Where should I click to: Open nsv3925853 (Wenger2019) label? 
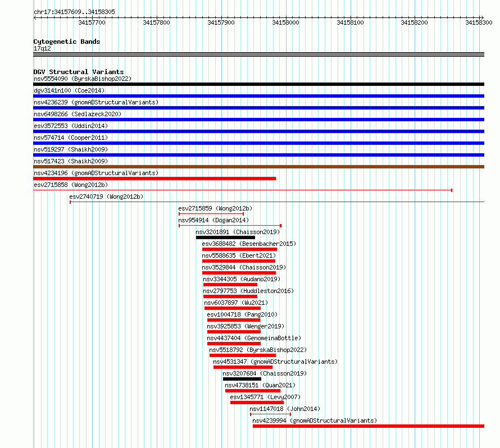click(x=246, y=326)
